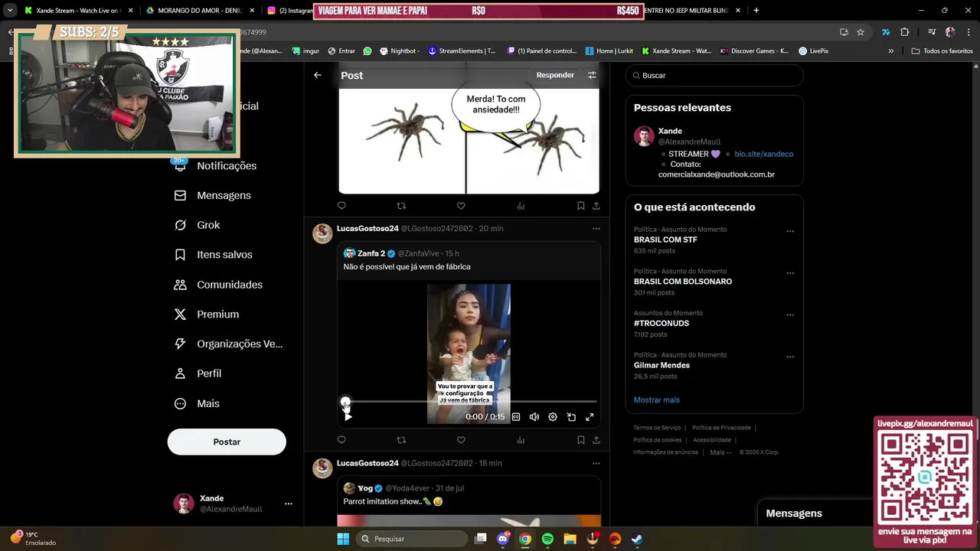Open Spotify from taskbar

point(547,539)
